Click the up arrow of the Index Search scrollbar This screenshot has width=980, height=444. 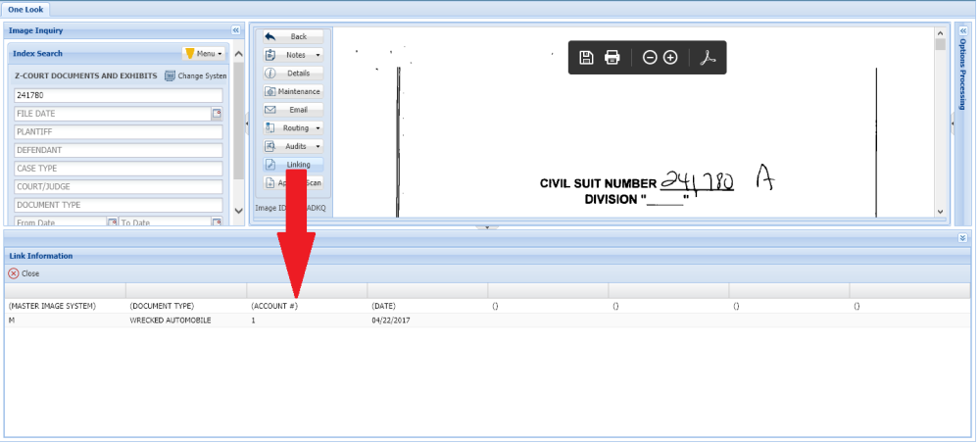click(238, 54)
